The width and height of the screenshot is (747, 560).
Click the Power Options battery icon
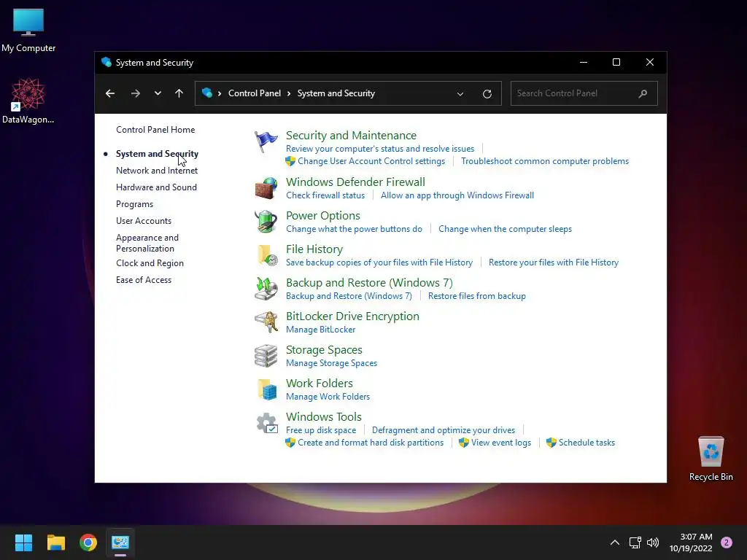pyautogui.click(x=266, y=222)
